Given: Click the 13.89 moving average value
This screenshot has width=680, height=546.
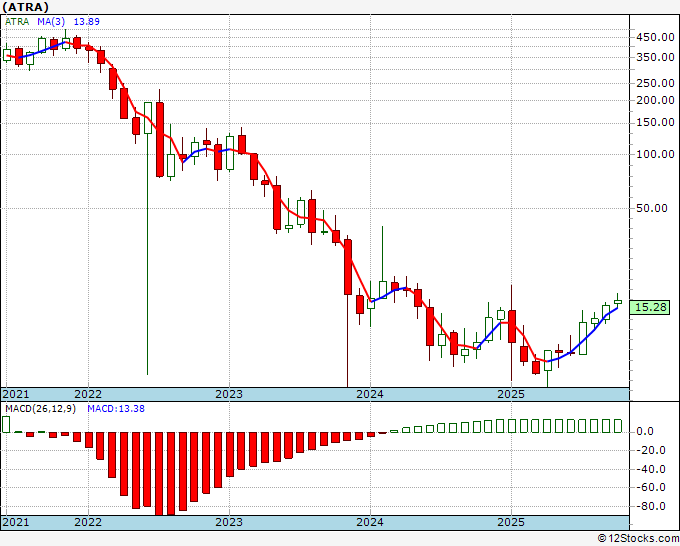Looking at the screenshot, I should [x=86, y=22].
